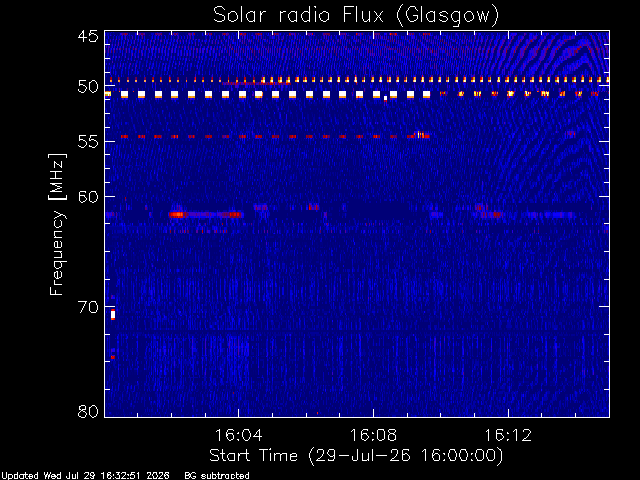Click the small red dot near 75 MHz
This screenshot has height=480, width=640.
click(x=113, y=358)
